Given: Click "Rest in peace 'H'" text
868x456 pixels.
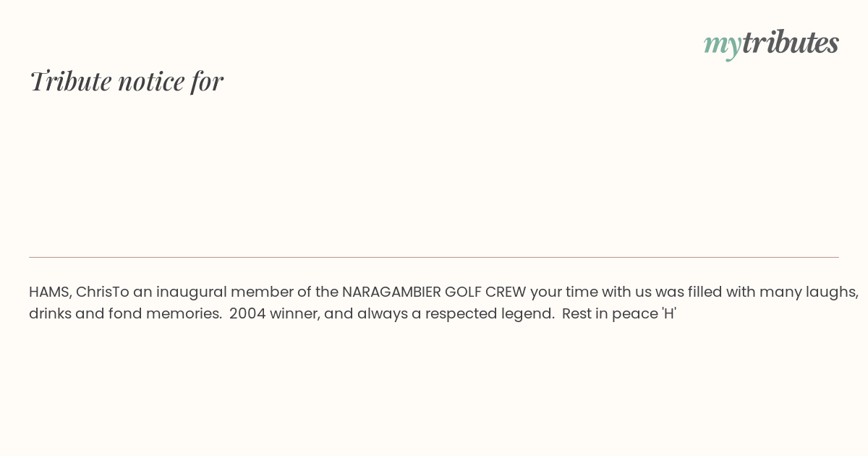Looking at the screenshot, I should point(619,314).
